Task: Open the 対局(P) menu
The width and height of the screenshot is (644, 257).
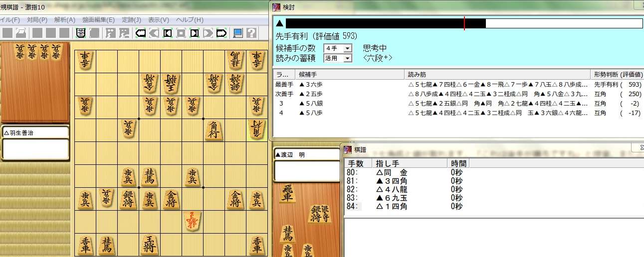Action: 37,20
